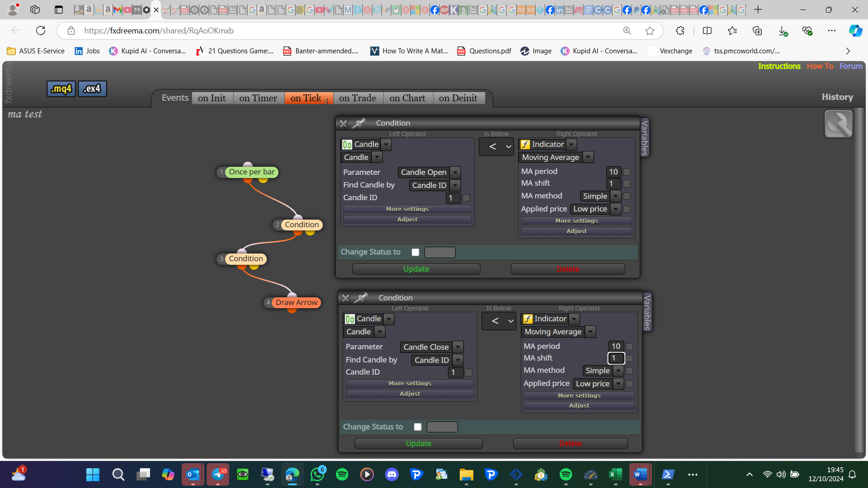This screenshot has height=488, width=868.
Task: Toggle Change Status to checkbox in lower panel
Action: point(418,427)
